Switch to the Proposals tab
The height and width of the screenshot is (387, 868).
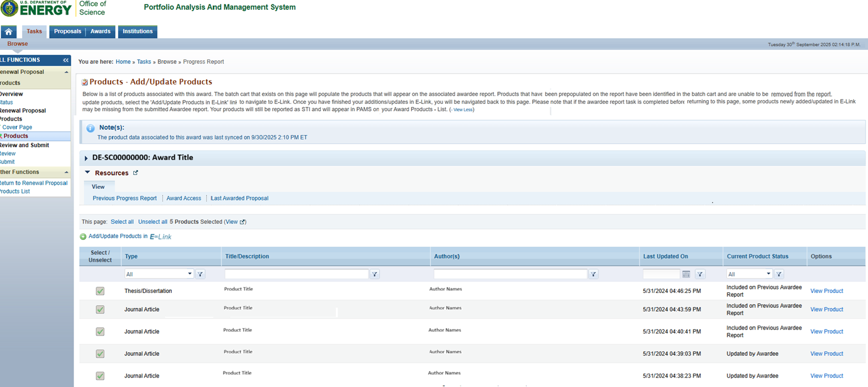[x=67, y=32]
